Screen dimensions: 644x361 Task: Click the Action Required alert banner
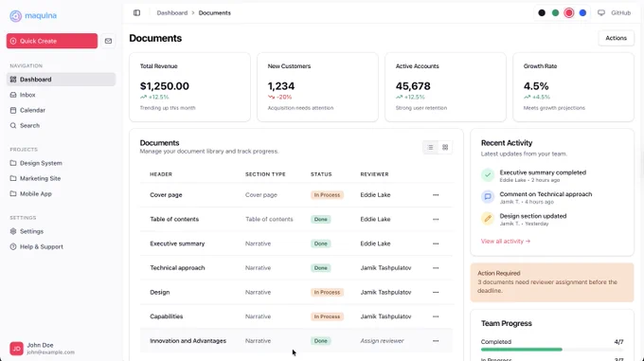click(552, 282)
